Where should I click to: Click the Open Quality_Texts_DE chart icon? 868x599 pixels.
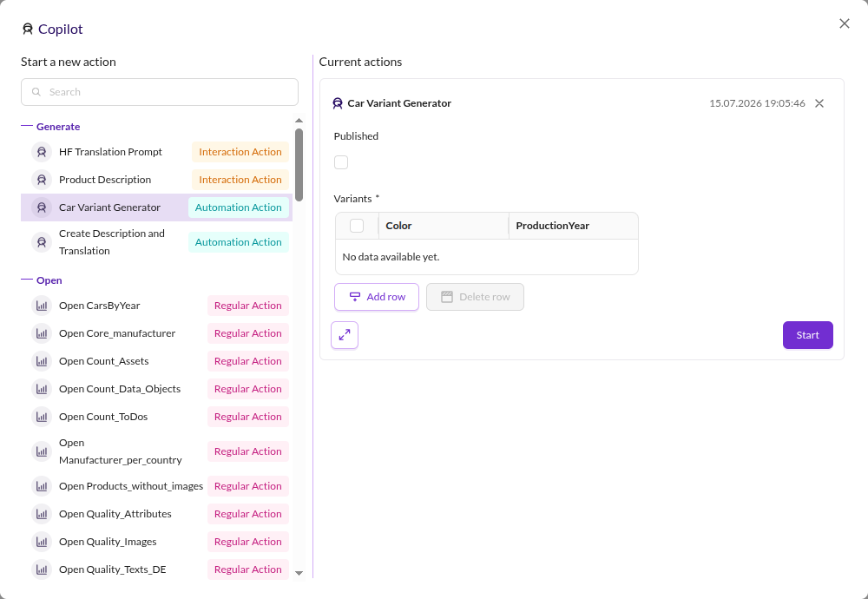coord(42,569)
